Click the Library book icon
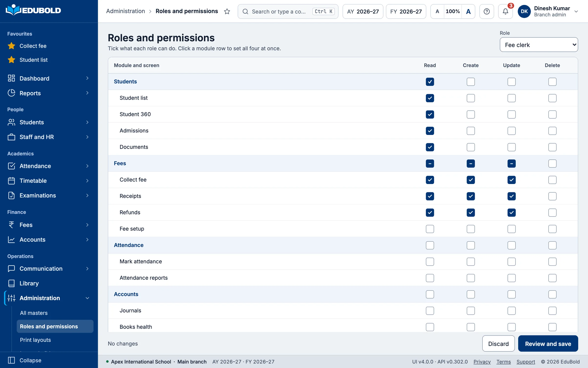This screenshot has height=368, width=588. click(x=11, y=283)
